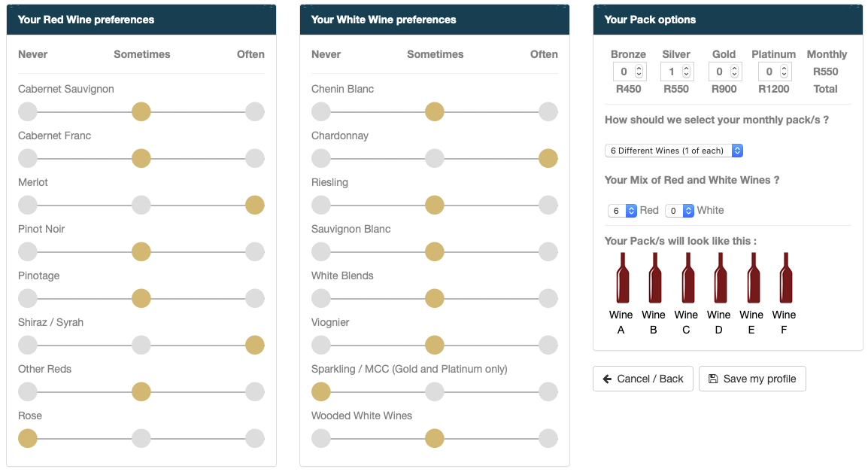Open the Red wine count dropdown
Screen dimensions: 868x472
pyautogui.click(x=623, y=211)
